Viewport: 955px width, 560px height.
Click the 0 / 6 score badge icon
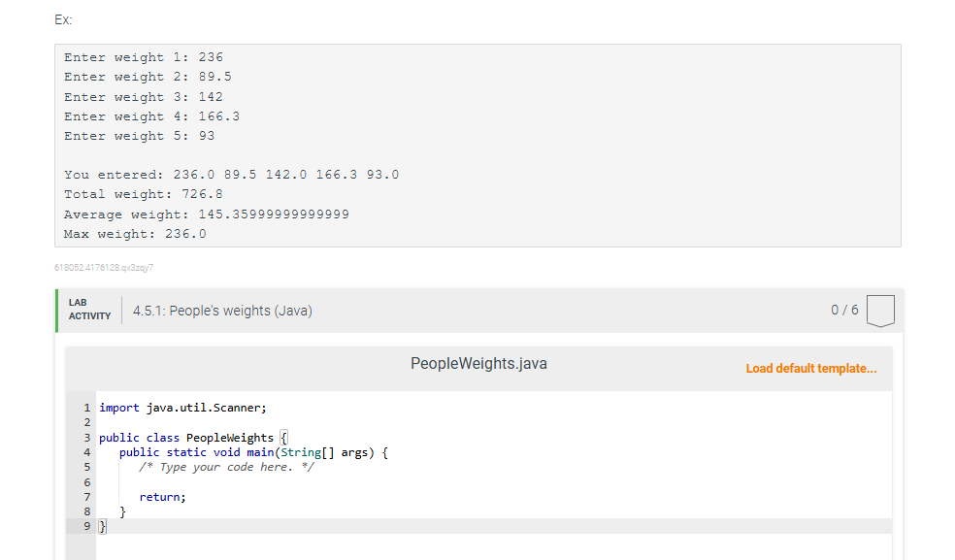click(880, 311)
